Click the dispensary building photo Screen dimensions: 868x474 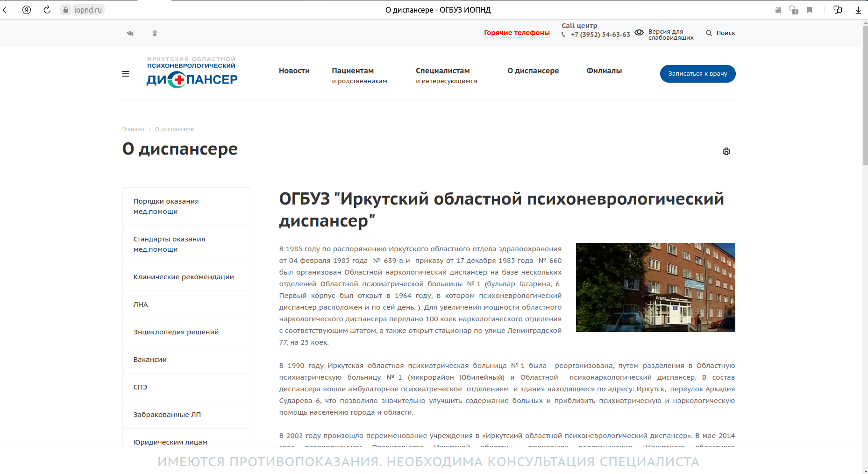[x=655, y=287]
